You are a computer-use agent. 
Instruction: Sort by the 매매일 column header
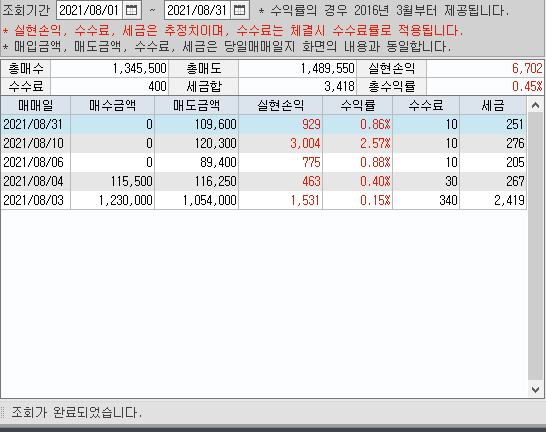point(36,105)
